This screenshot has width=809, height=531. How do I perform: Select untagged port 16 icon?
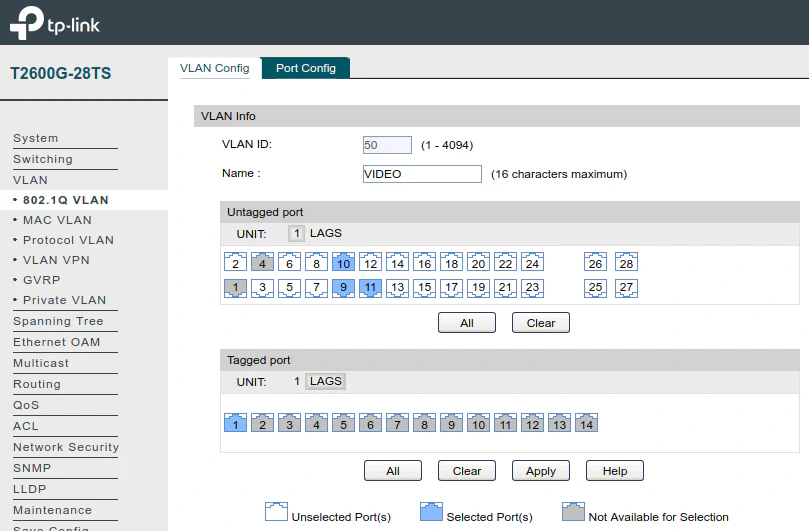tap(425, 262)
